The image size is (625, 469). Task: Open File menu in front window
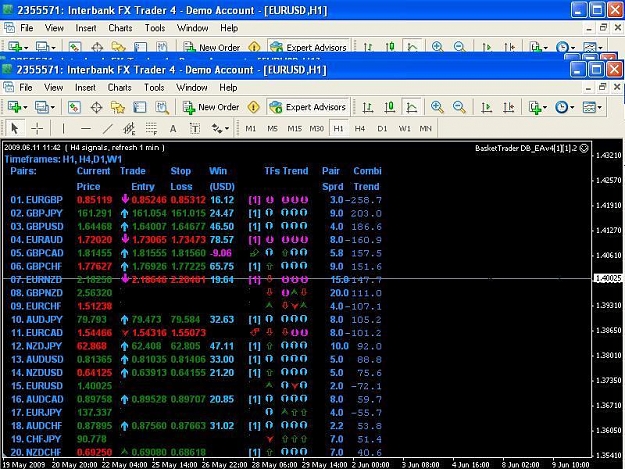26,87
